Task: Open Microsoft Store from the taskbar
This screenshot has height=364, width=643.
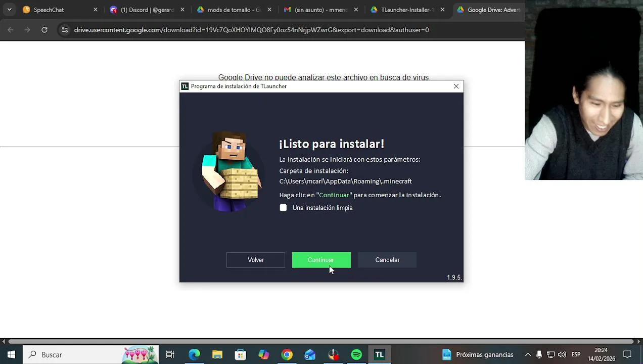Action: tap(241, 355)
